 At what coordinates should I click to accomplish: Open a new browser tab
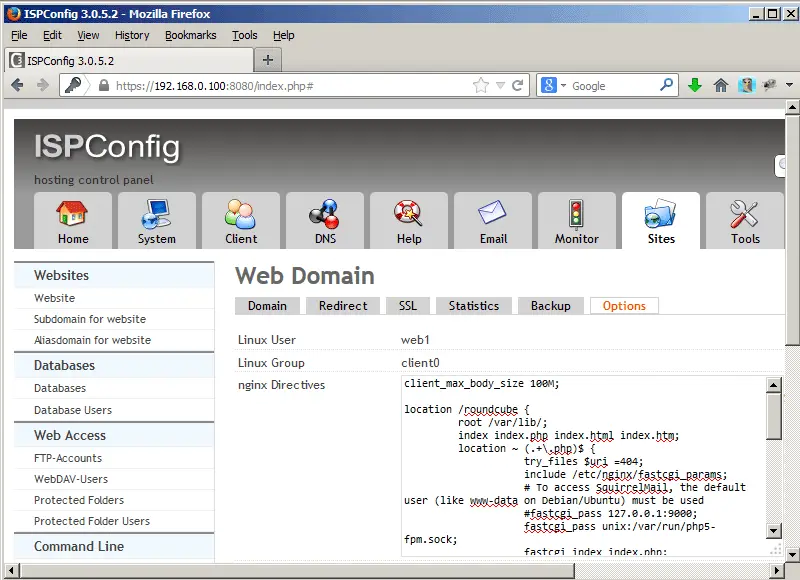[268, 60]
